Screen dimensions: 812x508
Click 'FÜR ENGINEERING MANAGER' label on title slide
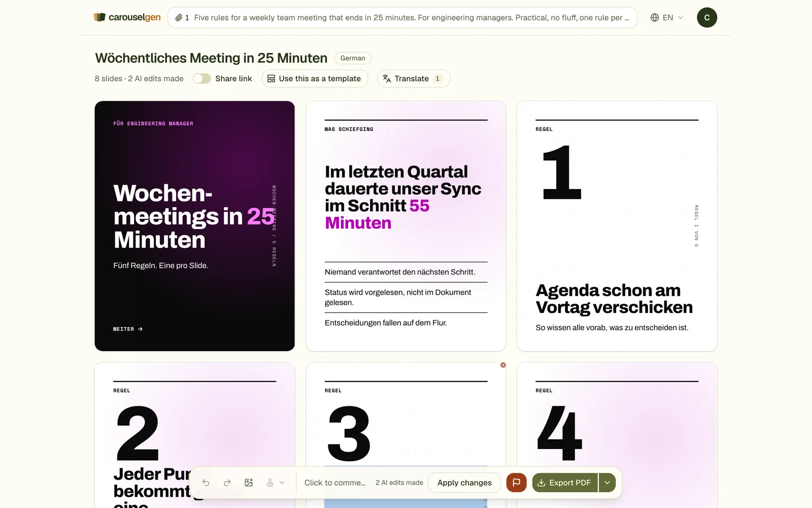click(x=153, y=123)
